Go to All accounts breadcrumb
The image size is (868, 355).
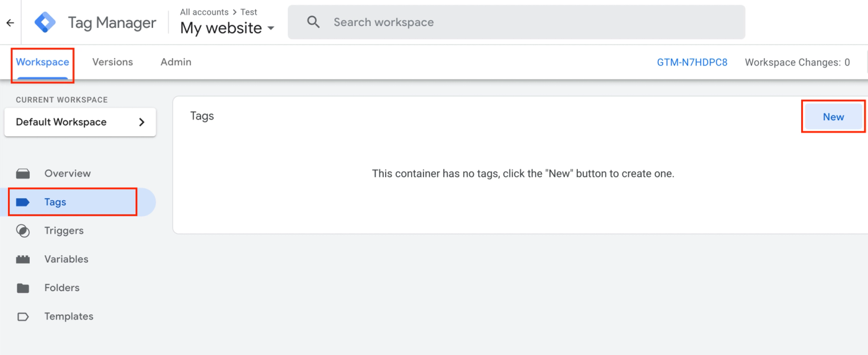(x=204, y=12)
